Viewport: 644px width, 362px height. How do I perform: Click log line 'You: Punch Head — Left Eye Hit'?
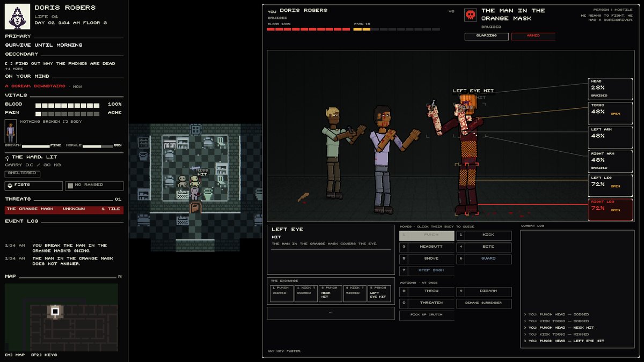pos(564,341)
